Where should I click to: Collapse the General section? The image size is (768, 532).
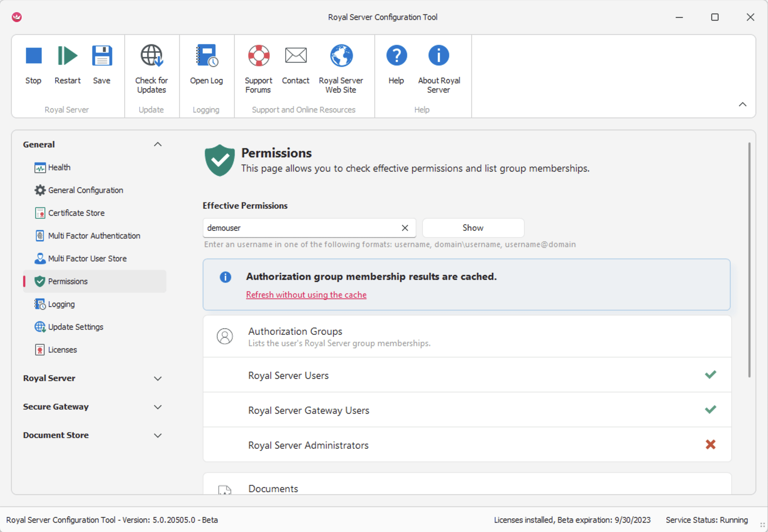[157, 144]
